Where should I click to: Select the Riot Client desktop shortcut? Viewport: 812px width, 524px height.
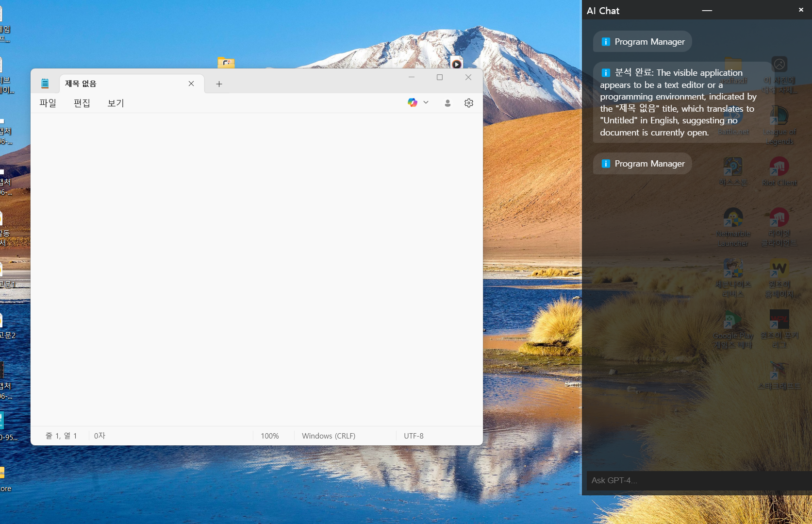(x=779, y=172)
